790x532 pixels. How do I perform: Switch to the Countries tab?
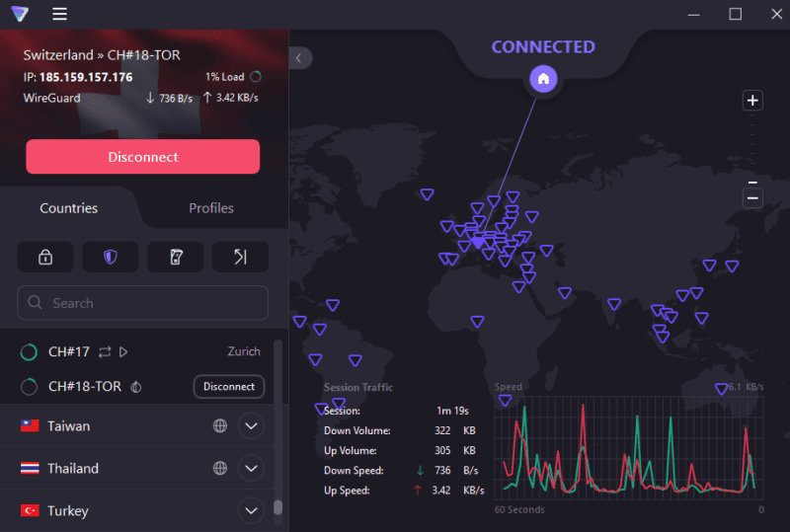[68, 208]
